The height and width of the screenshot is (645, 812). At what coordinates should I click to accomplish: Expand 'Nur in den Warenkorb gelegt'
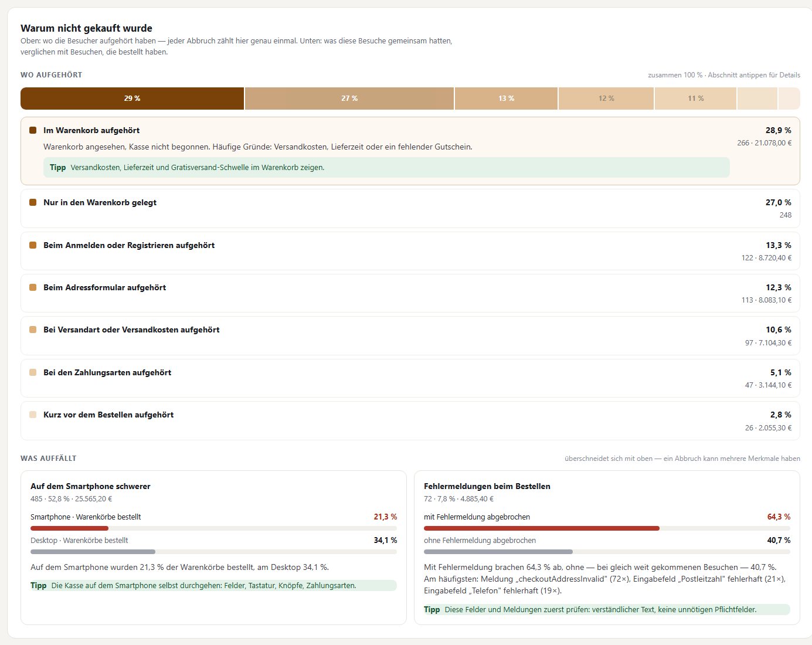(410, 208)
